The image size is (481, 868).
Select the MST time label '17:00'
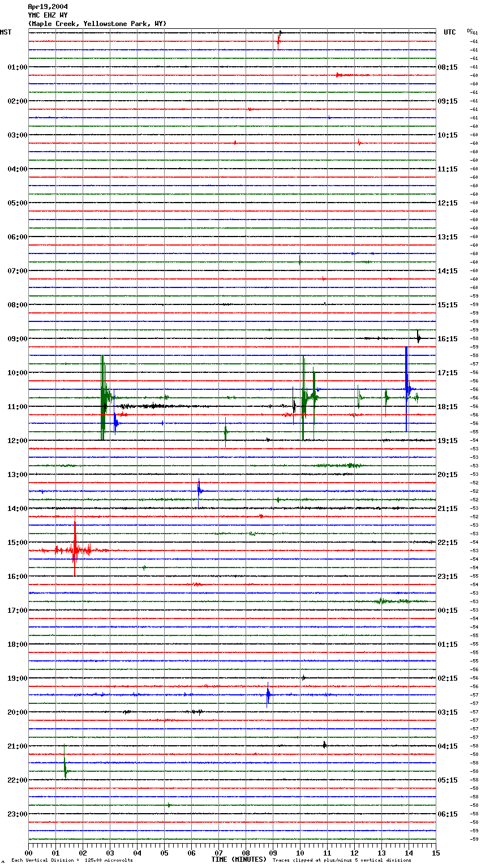click(x=18, y=611)
